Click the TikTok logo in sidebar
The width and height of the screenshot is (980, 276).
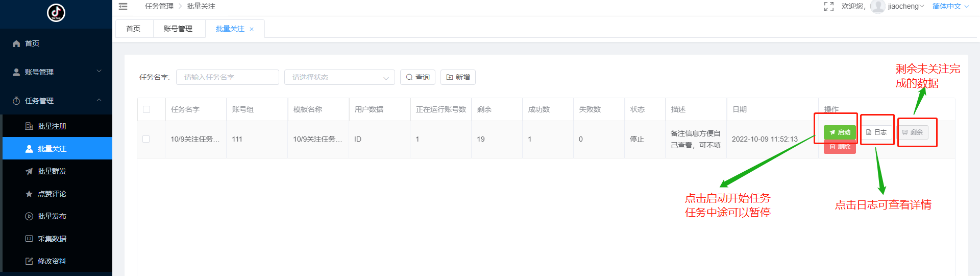56,13
